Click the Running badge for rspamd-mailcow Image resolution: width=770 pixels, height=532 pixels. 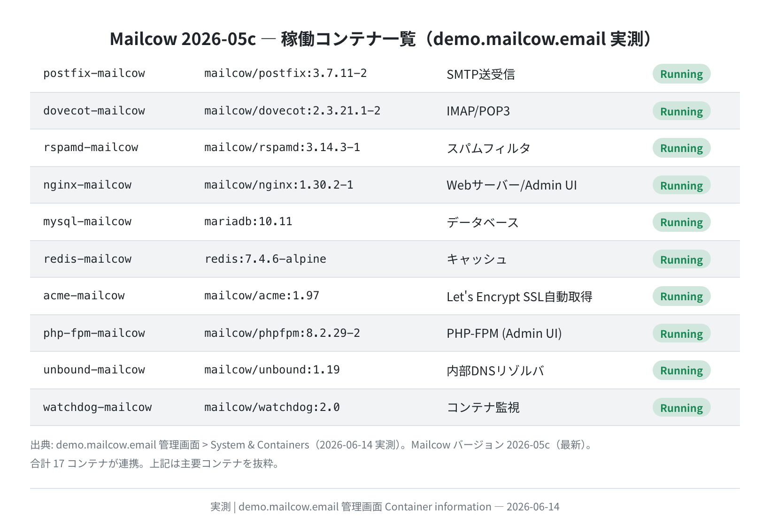(x=681, y=148)
